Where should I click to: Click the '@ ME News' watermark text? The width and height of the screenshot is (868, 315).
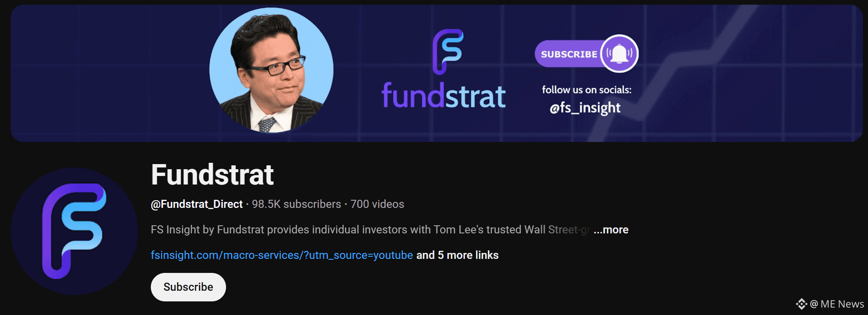[x=837, y=304]
